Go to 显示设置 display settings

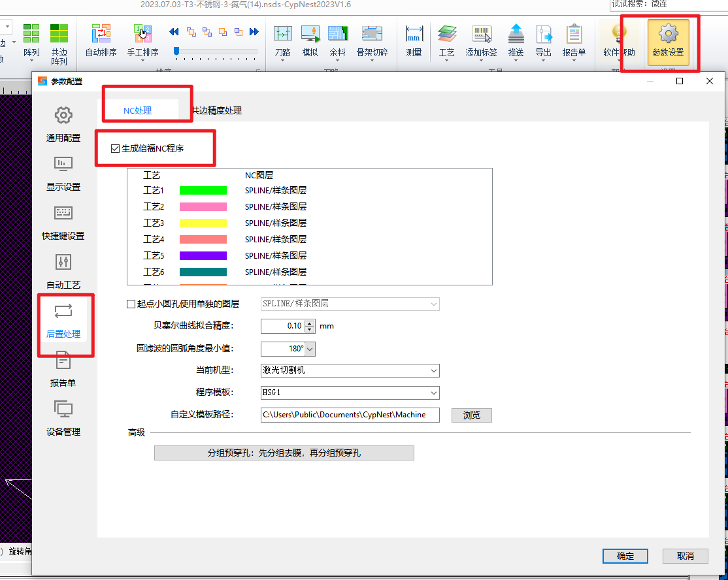[x=63, y=174]
